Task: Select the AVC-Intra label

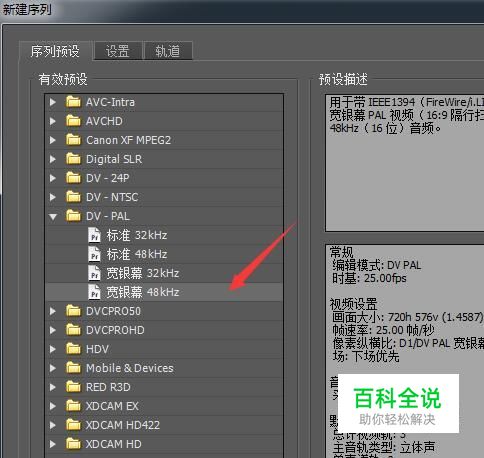Action: pyautogui.click(x=110, y=102)
